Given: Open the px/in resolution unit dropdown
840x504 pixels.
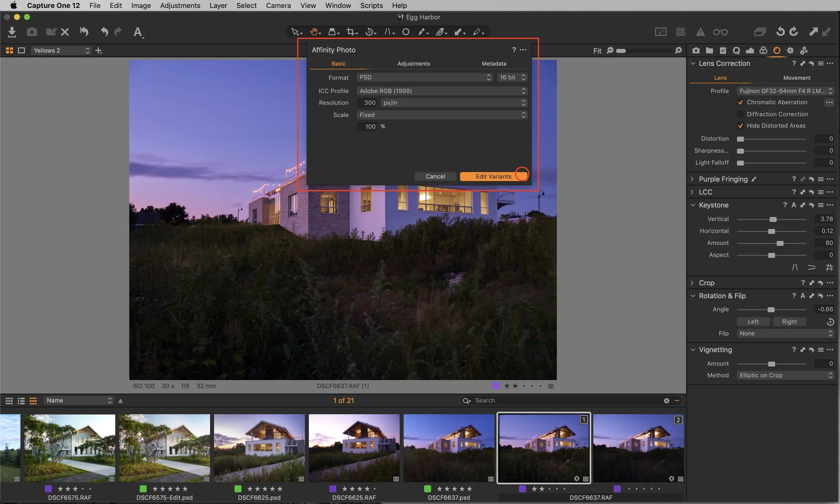Looking at the screenshot, I should click(454, 102).
